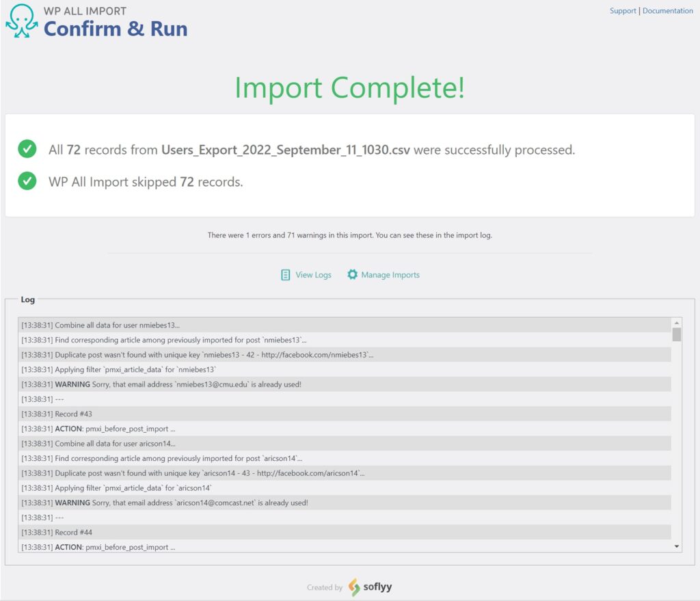Click log line 'Combine all data for user nmiebes13'
700x601 pixels.
(x=345, y=325)
